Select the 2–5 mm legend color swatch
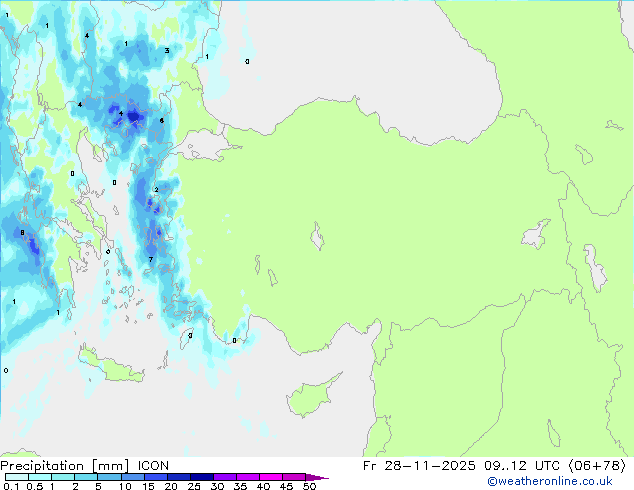This screenshot has width=634, height=490. pos(86,477)
